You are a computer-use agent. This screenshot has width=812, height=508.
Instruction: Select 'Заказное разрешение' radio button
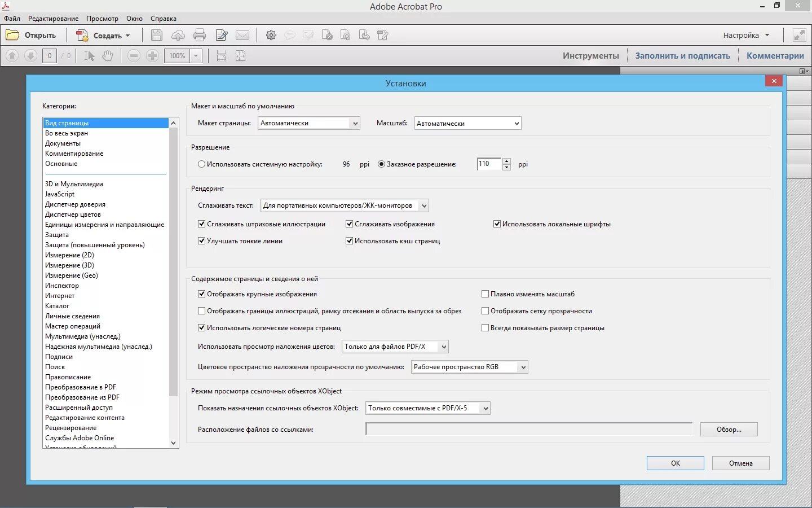(381, 164)
